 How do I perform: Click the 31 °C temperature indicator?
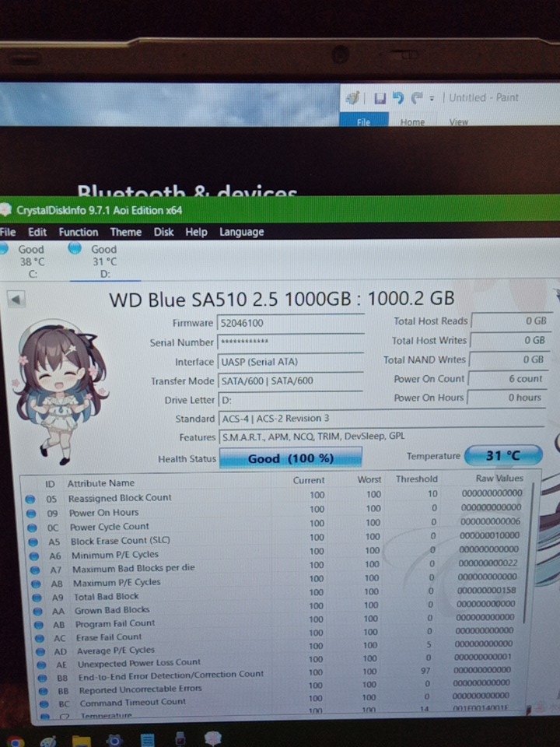(503, 455)
